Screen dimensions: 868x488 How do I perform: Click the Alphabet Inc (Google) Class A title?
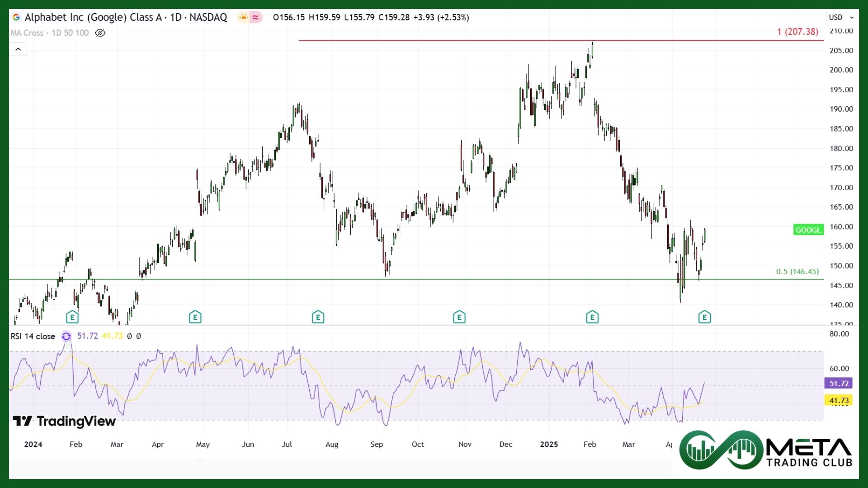[93, 17]
